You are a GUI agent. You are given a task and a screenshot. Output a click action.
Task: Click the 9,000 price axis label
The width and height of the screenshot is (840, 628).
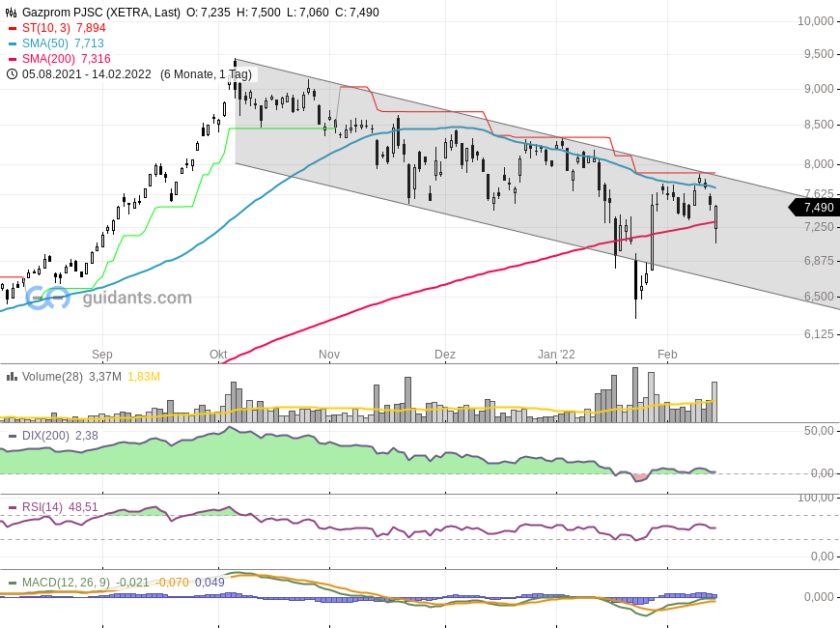pyautogui.click(x=819, y=89)
